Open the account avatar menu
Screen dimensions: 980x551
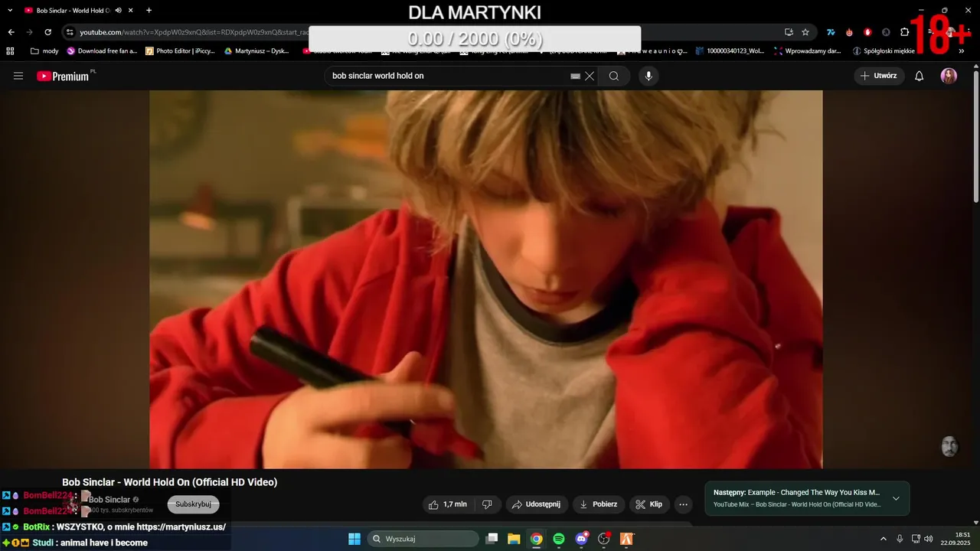[x=949, y=76]
